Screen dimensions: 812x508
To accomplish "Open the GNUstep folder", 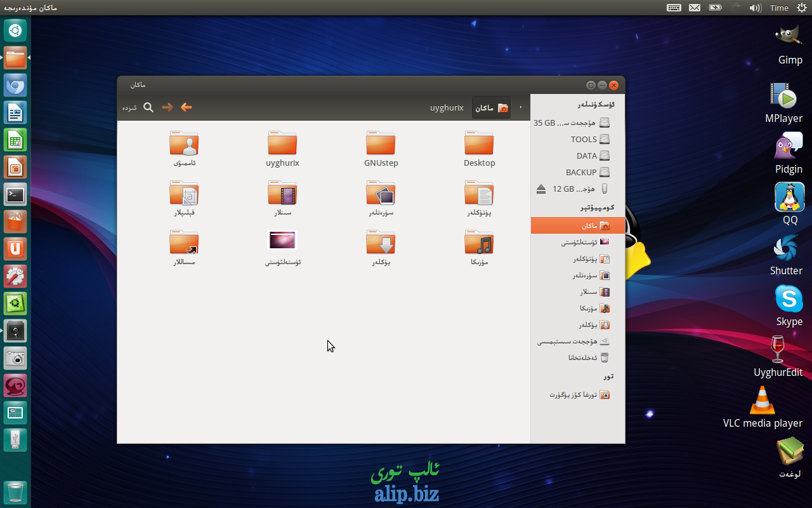I will point(381,149).
